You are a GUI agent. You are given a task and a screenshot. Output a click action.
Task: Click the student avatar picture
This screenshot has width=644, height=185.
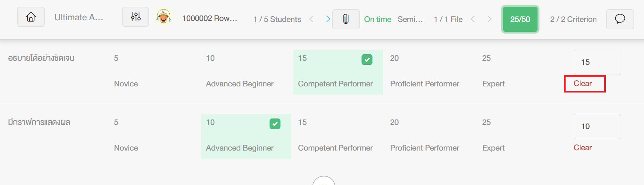pyautogui.click(x=164, y=17)
